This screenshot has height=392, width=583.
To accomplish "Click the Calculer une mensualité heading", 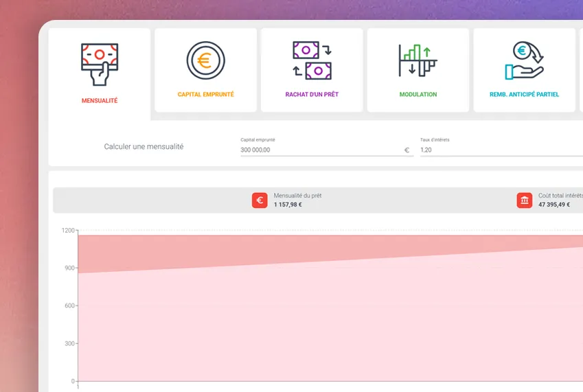I will pyautogui.click(x=144, y=146).
